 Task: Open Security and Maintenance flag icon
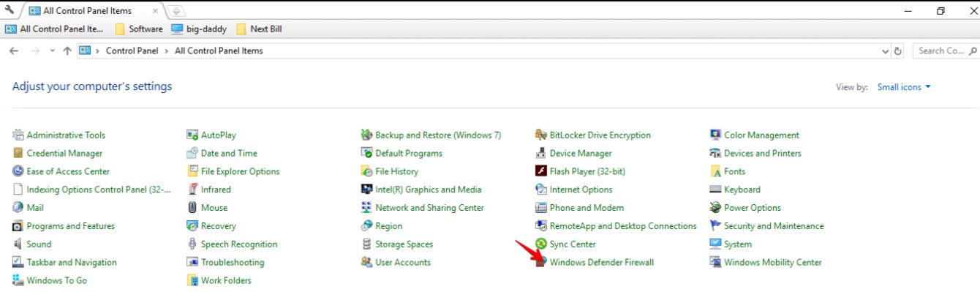coord(716,226)
